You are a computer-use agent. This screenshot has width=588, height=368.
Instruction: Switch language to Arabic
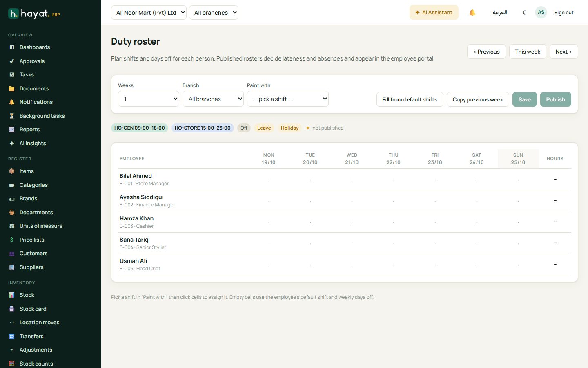(499, 13)
